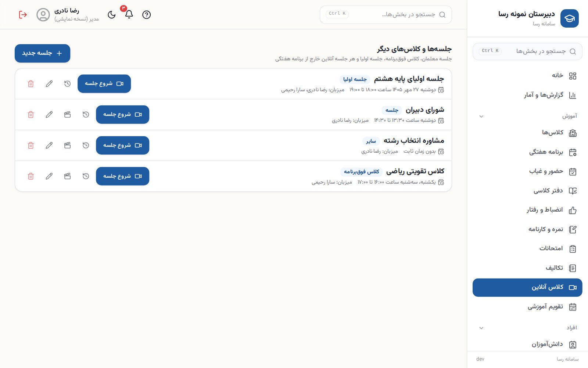588x368 pixels.
Task: Collapse the افراد sidebar section
Action: coord(481,328)
